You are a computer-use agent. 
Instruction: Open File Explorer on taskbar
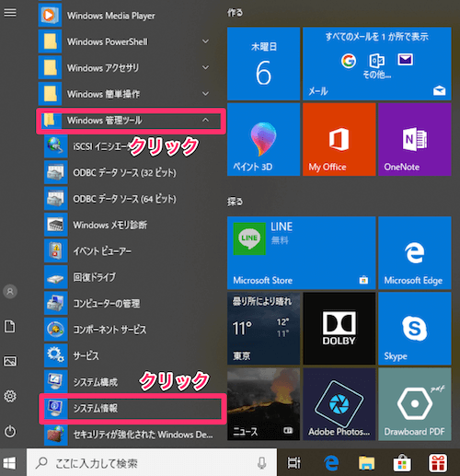pyautogui.click(x=366, y=463)
